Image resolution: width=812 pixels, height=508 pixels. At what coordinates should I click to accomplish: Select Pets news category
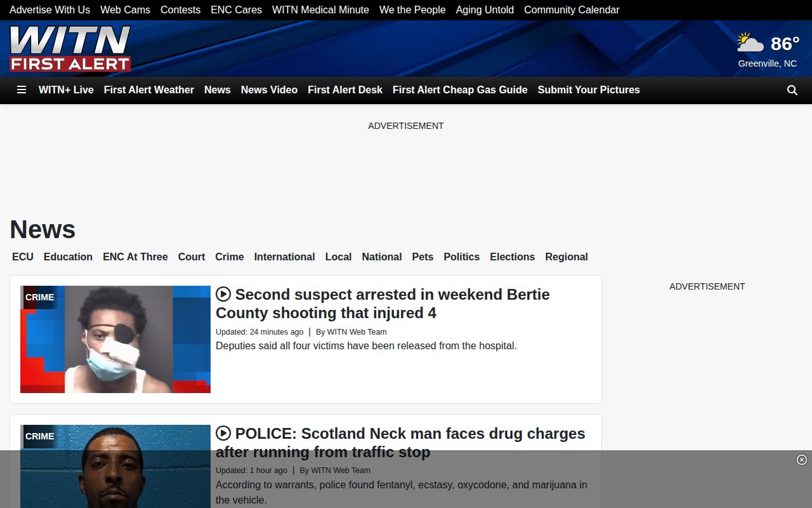pyautogui.click(x=422, y=257)
